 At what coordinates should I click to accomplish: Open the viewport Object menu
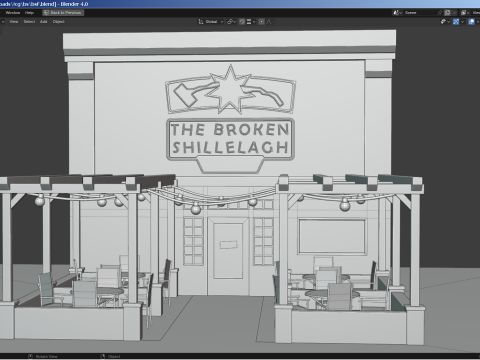[x=59, y=22]
